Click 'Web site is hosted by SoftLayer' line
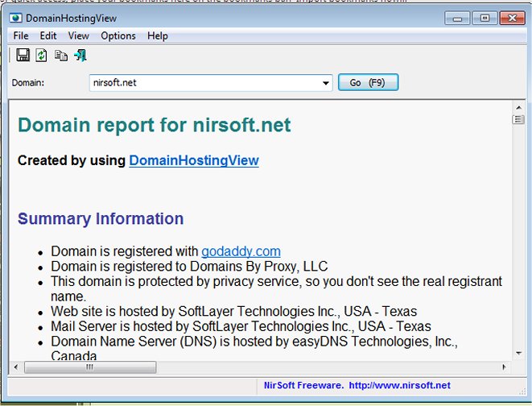The height and width of the screenshot is (406, 532). tap(233, 311)
